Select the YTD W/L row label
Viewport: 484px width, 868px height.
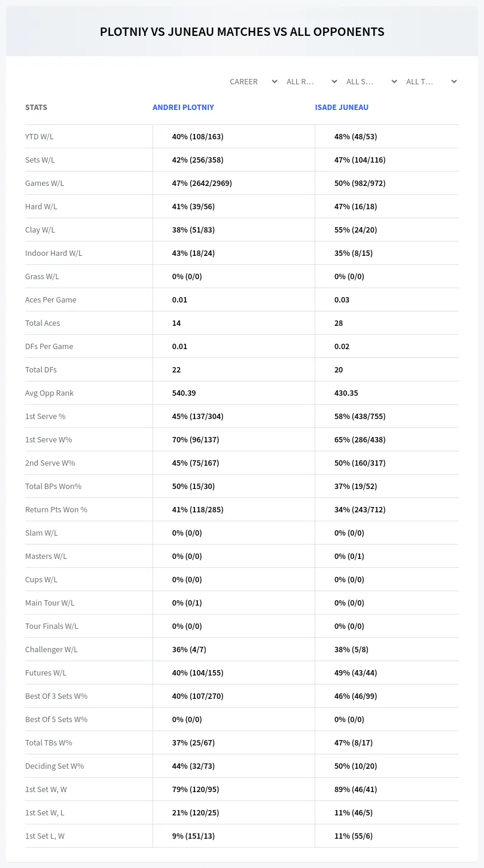pos(39,136)
